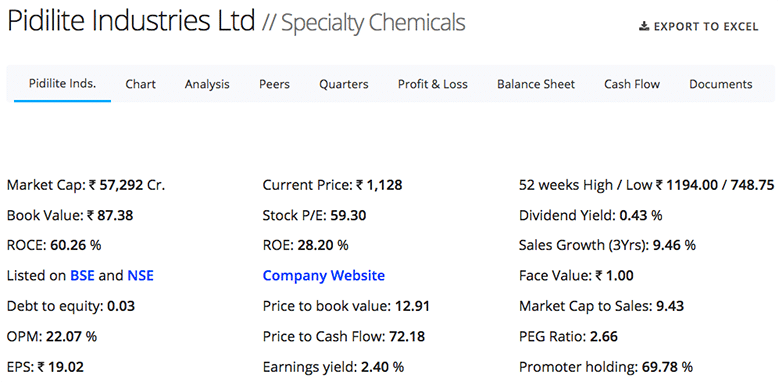Go to the Quarters tab
779x382 pixels.
[x=344, y=84]
